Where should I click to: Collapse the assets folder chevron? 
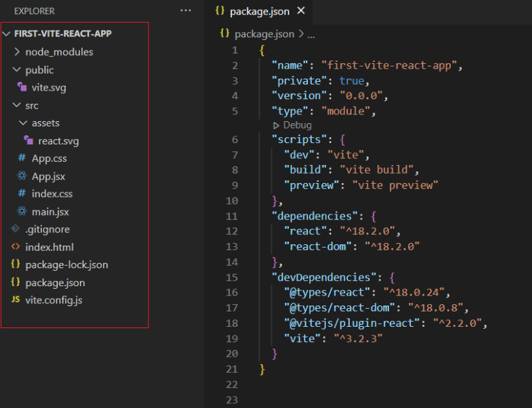[23, 122]
